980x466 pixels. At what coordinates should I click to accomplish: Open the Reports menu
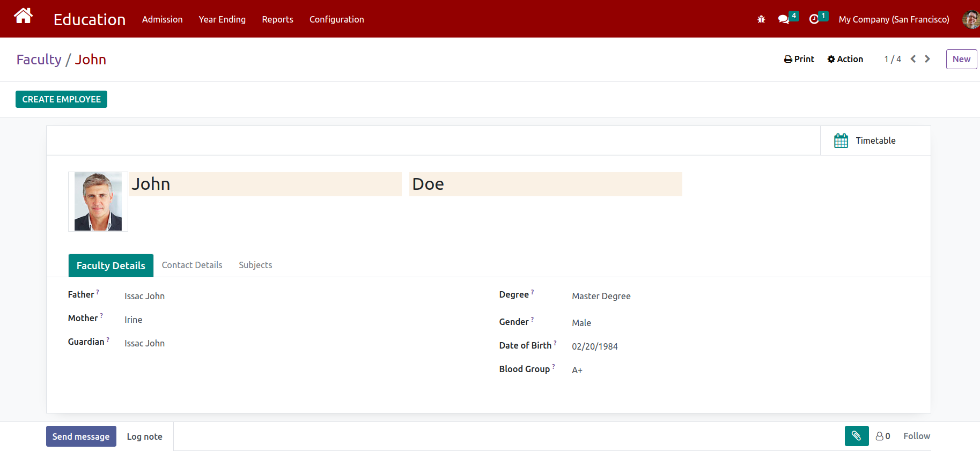coord(277,19)
